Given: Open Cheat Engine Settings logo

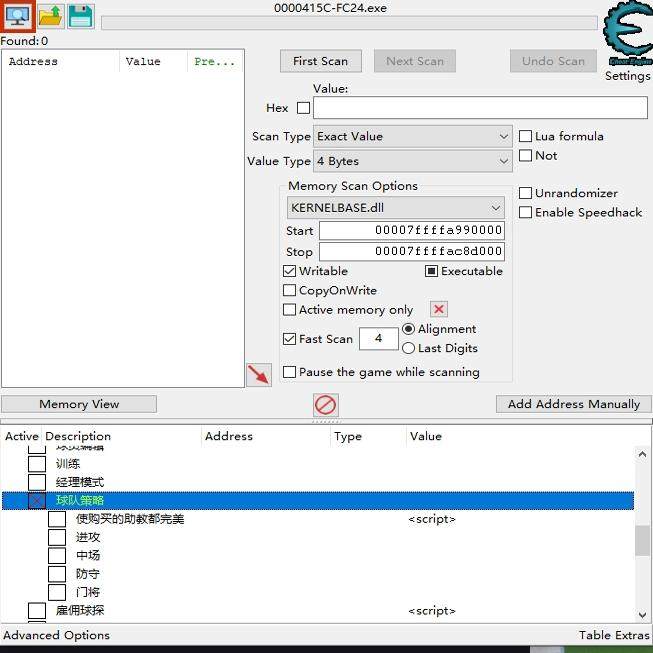Looking at the screenshot, I should coord(628,35).
